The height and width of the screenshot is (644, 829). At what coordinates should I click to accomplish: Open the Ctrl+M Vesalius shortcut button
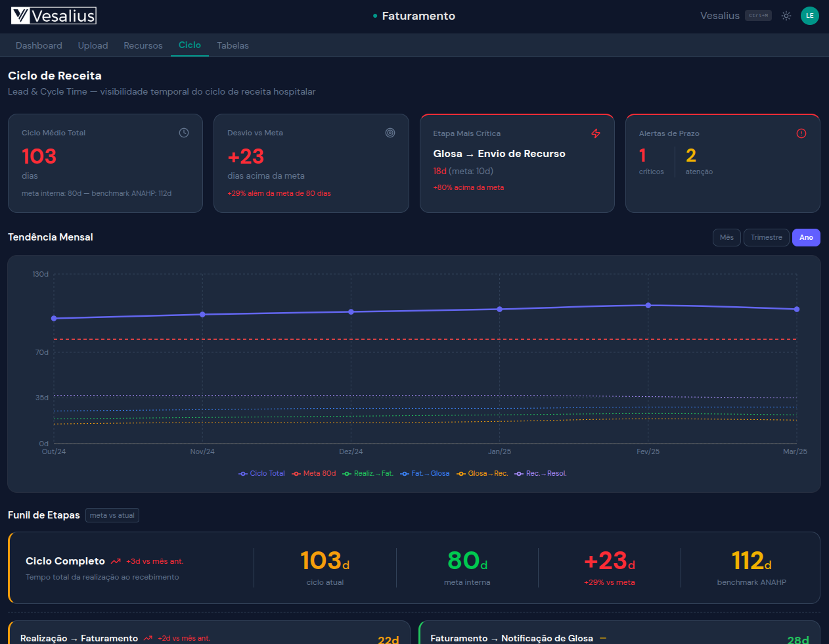[x=758, y=16]
